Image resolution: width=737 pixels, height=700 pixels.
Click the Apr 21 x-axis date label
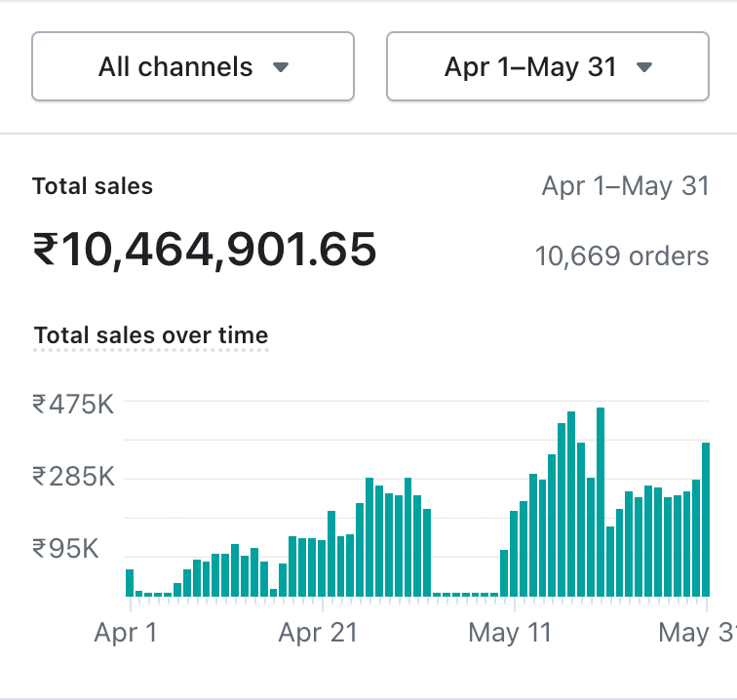pyautogui.click(x=318, y=633)
